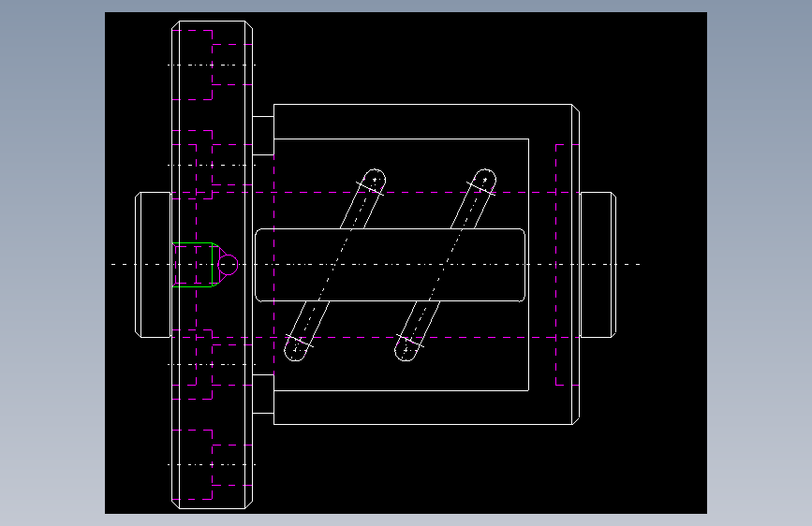Image resolution: width=812 pixels, height=526 pixels.
Task: Click the left shaft end stub
Action: click(x=154, y=265)
